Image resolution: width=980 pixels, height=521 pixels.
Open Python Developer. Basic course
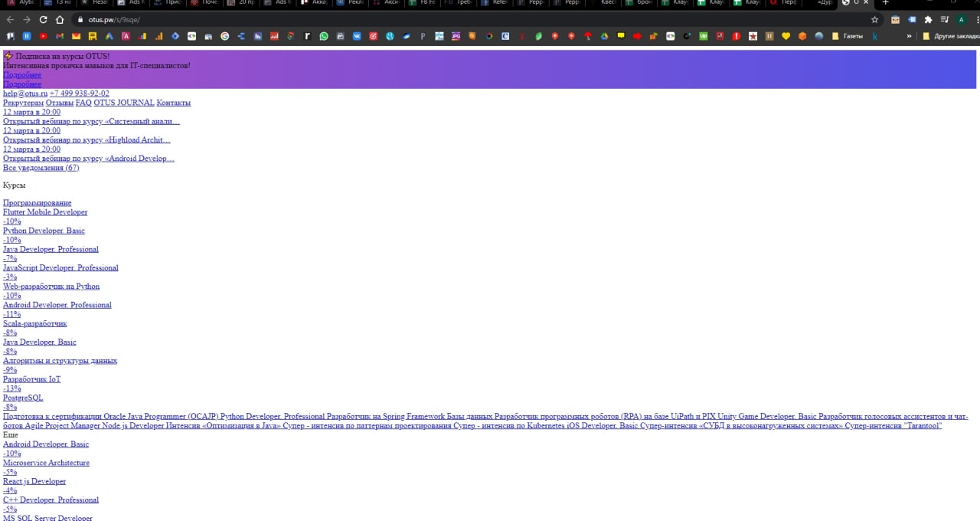[44, 231]
